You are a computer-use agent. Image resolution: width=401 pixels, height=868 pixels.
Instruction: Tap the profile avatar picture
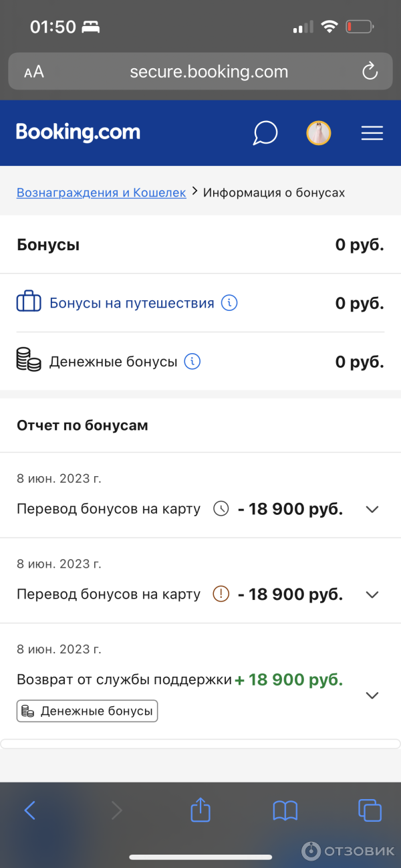(319, 133)
